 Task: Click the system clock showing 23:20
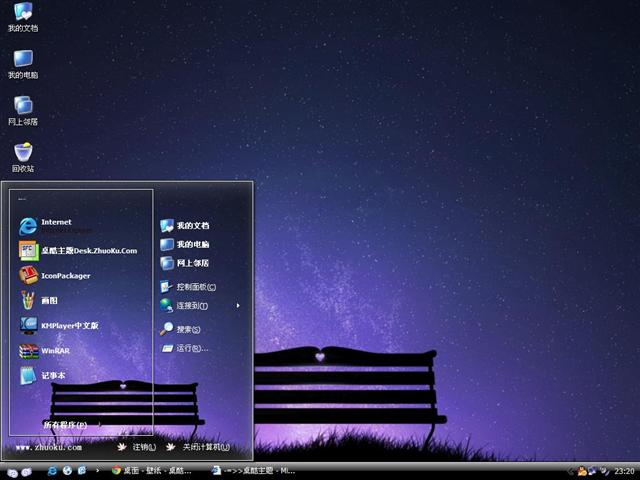point(624,470)
